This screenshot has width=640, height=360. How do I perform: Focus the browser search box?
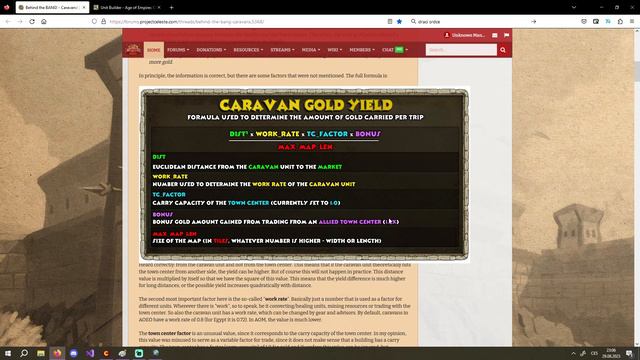click(469, 21)
